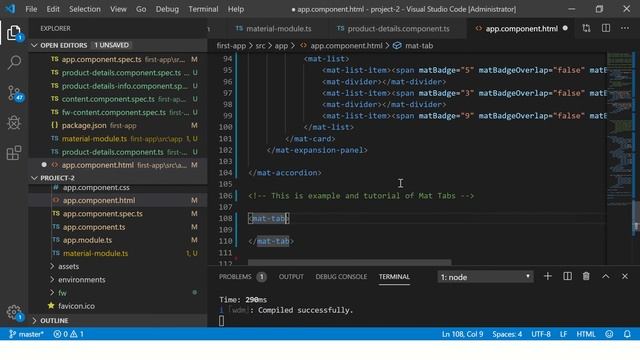Open errors and warnings status indicator
Image resolution: width=640 pixels, height=360 pixels.
(x=68, y=334)
